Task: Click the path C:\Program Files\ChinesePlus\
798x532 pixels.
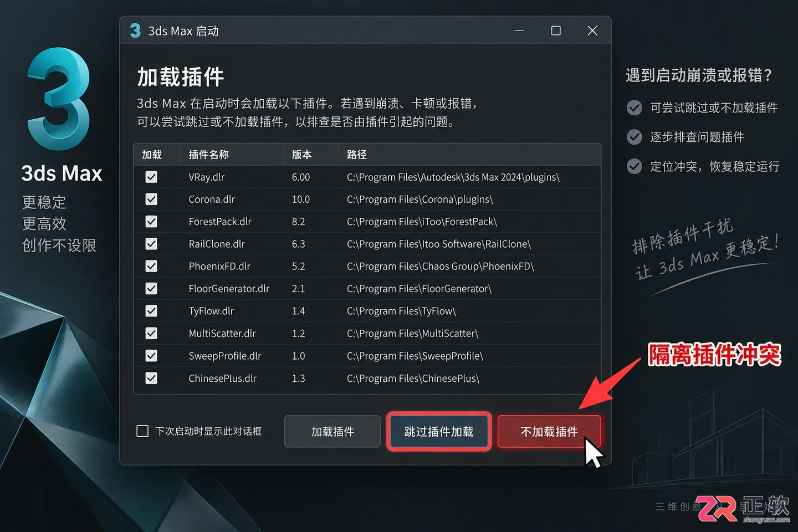Action: tap(413, 378)
